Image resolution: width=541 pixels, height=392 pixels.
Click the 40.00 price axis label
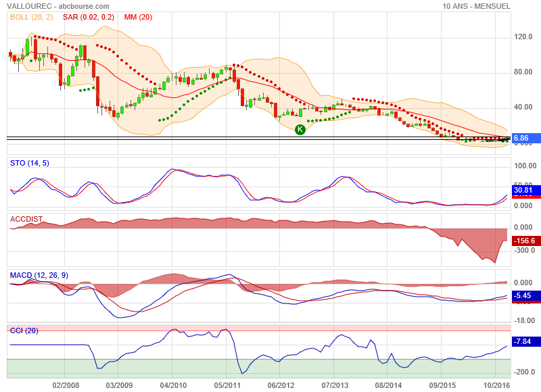[523, 107]
